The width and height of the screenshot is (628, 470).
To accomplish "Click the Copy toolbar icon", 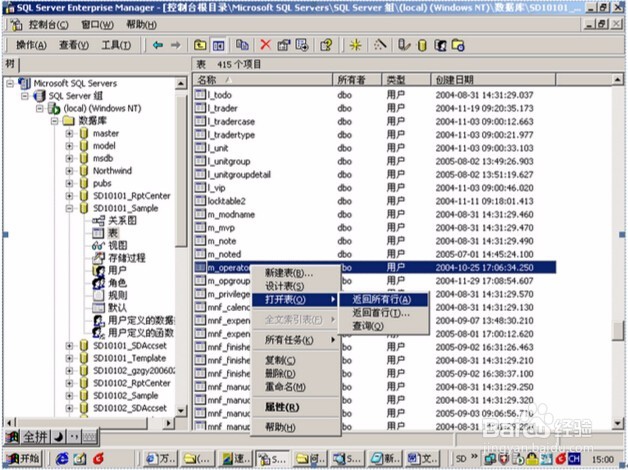I will pyautogui.click(x=242, y=45).
